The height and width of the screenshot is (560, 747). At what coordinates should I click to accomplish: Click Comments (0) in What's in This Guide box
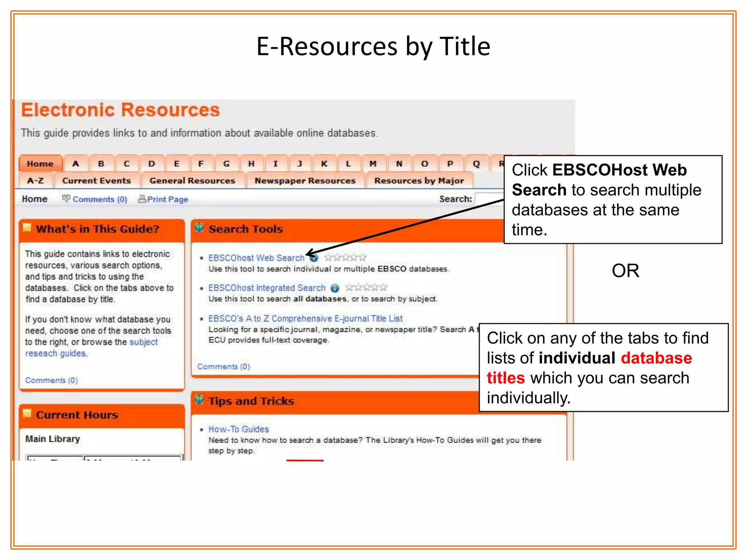pos(51,380)
